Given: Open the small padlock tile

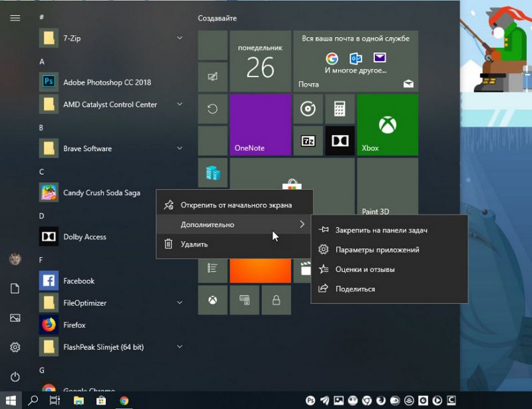Looking at the screenshot, I should point(276,300).
